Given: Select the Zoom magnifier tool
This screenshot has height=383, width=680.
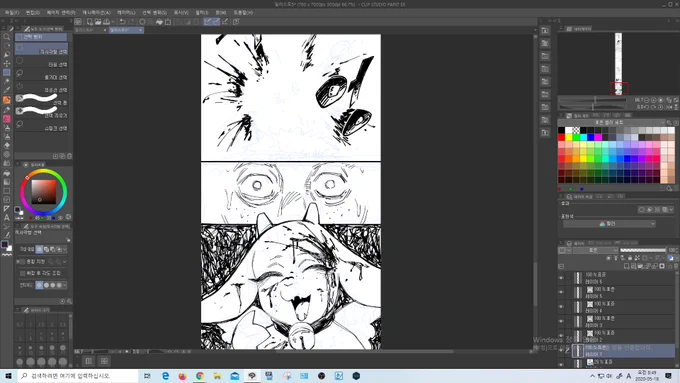Looking at the screenshot, I should 7,37.
